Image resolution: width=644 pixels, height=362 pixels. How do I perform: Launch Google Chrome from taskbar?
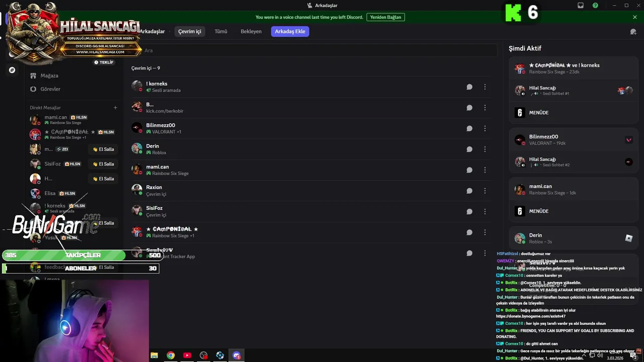[171, 355]
